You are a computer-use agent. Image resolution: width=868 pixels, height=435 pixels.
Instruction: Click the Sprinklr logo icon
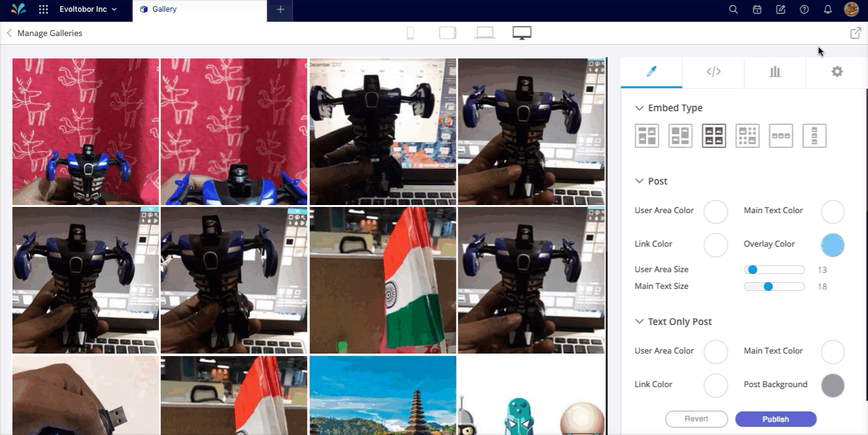(19, 9)
